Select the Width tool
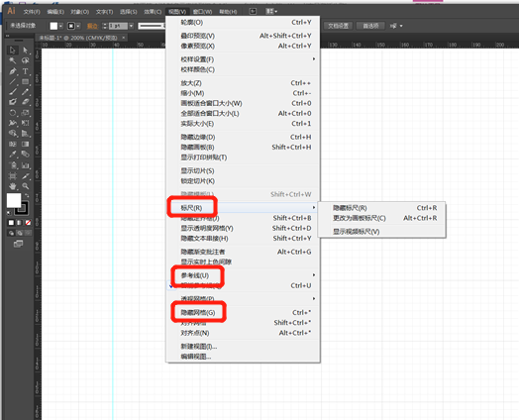 coord(13,123)
